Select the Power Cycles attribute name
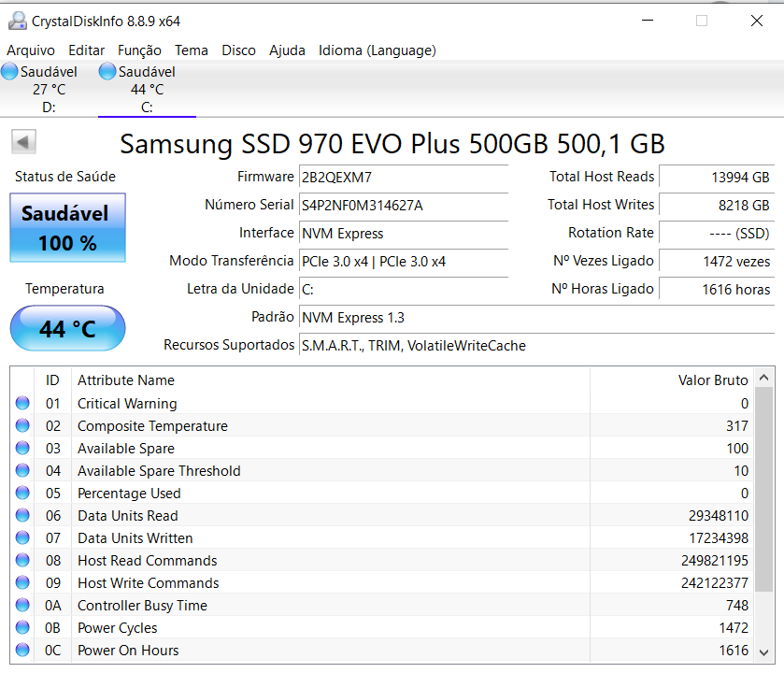 117,628
